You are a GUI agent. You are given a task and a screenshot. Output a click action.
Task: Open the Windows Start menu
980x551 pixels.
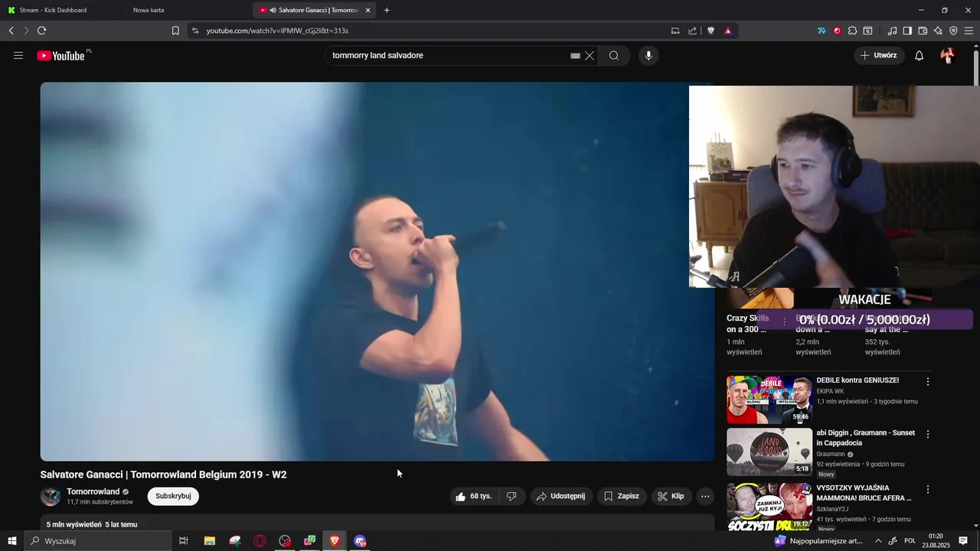click(x=11, y=541)
